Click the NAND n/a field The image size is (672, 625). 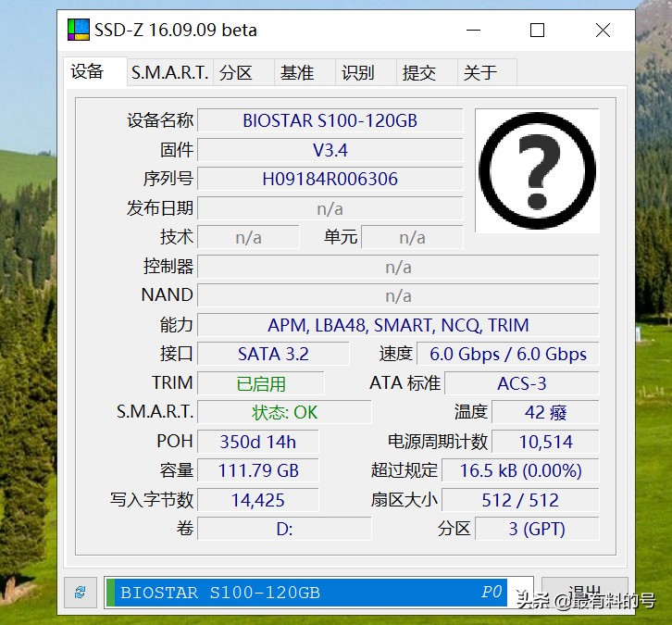click(398, 295)
